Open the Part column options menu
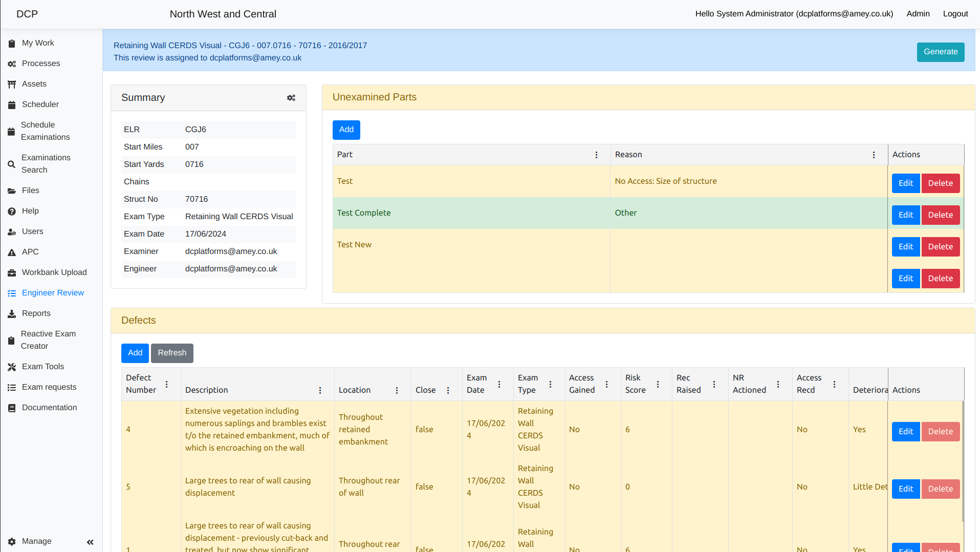Viewport: 980px width, 552px height. pos(596,155)
